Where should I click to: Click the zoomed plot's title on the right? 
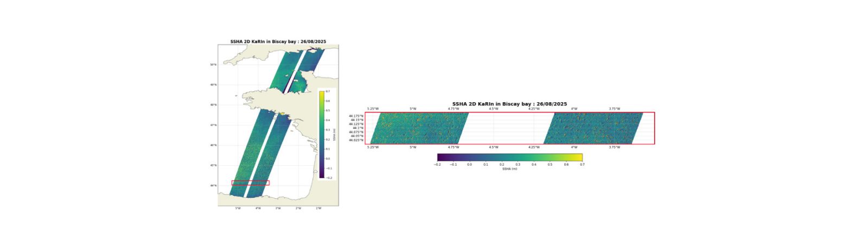(509, 104)
